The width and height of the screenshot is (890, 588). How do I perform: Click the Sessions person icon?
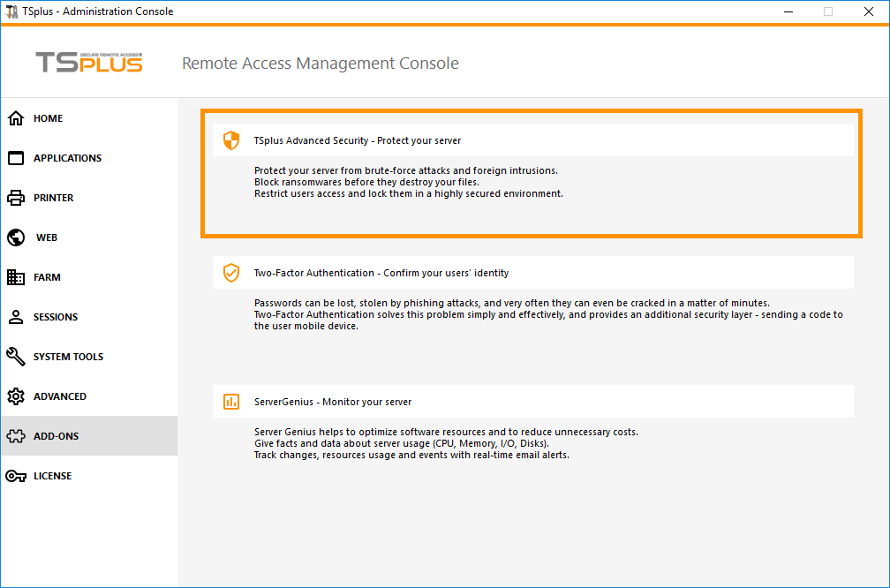[x=16, y=317]
